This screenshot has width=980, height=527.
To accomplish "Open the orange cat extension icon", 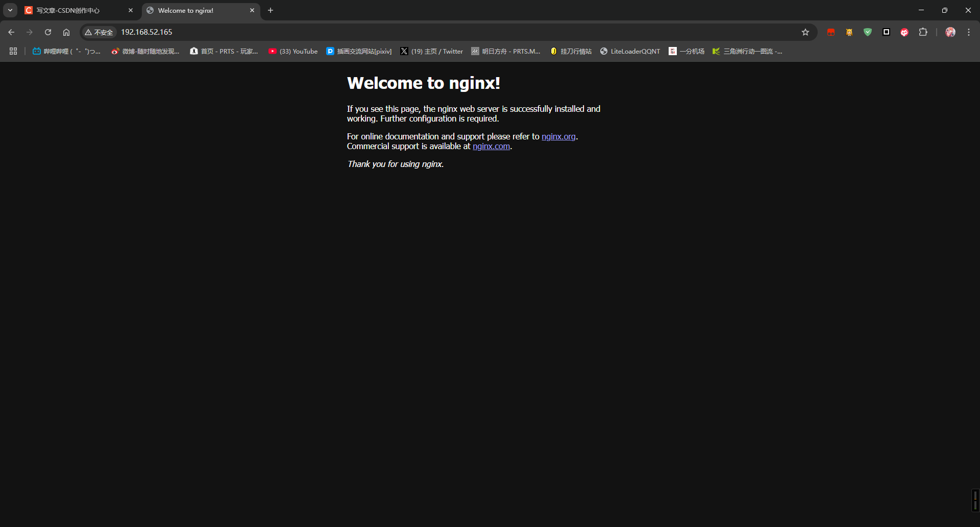I will tap(849, 32).
